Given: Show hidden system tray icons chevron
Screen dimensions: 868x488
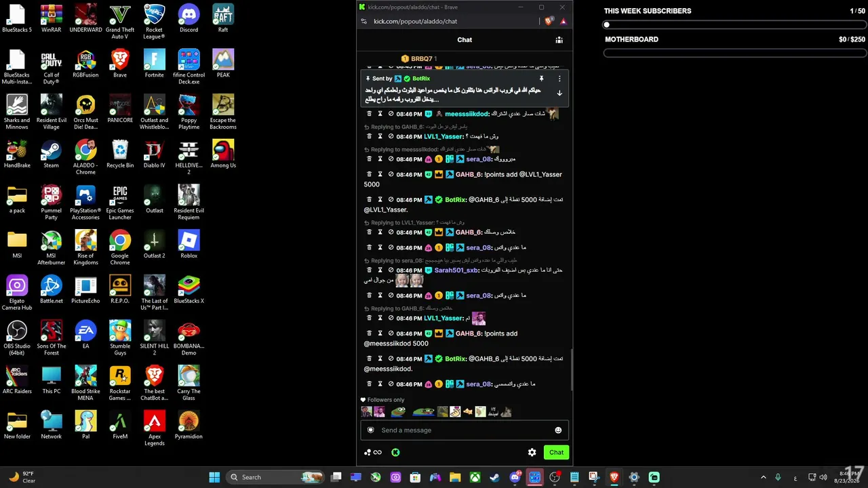Looking at the screenshot, I should (x=763, y=477).
